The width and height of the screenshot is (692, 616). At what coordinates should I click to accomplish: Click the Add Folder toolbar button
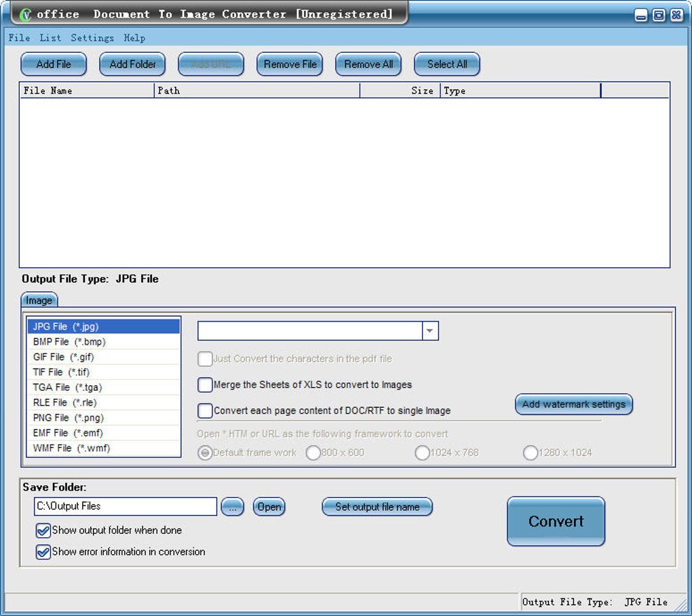tap(132, 64)
